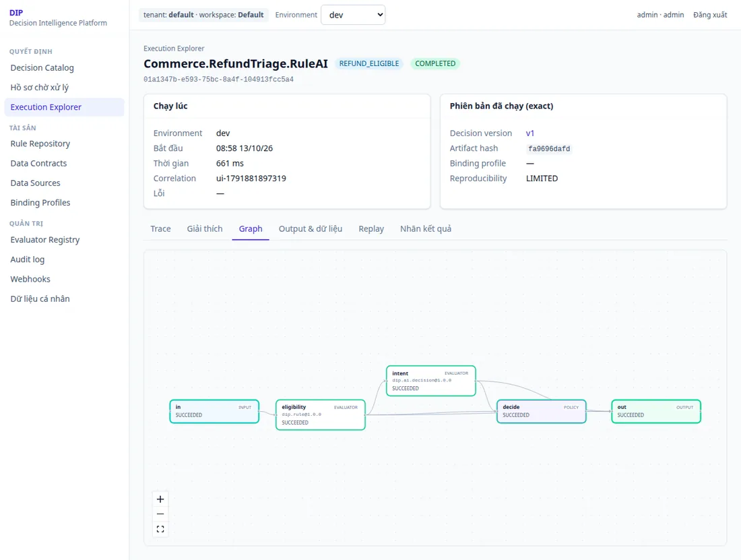This screenshot has height=560, width=741.
Task: Fit the graph to view
Action: [x=160, y=529]
